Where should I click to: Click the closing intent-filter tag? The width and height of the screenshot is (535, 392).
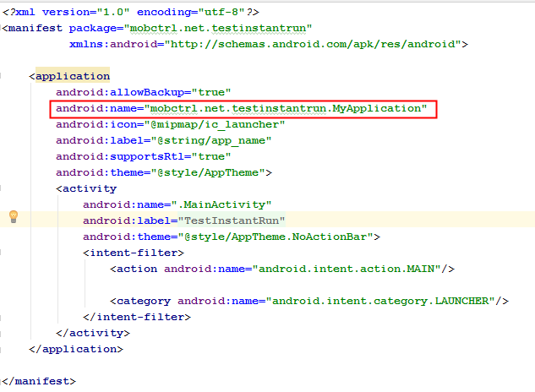pos(137,317)
